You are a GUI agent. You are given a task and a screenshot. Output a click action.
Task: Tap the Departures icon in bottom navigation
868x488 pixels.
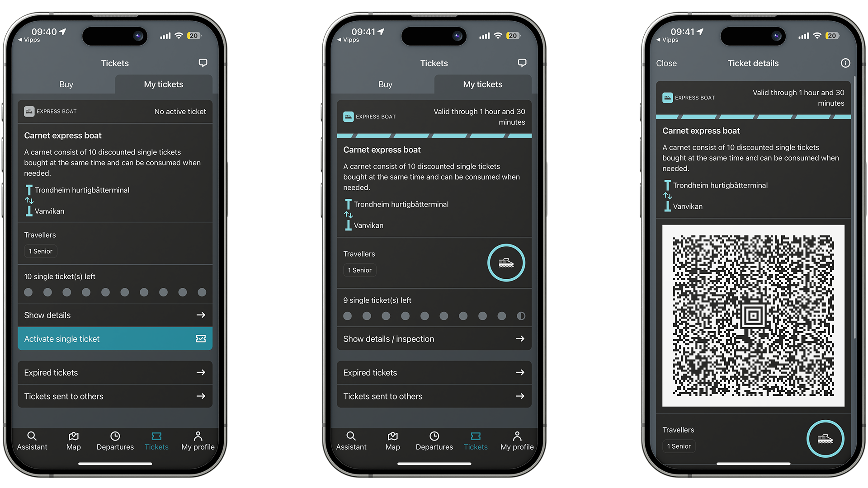coord(114,439)
